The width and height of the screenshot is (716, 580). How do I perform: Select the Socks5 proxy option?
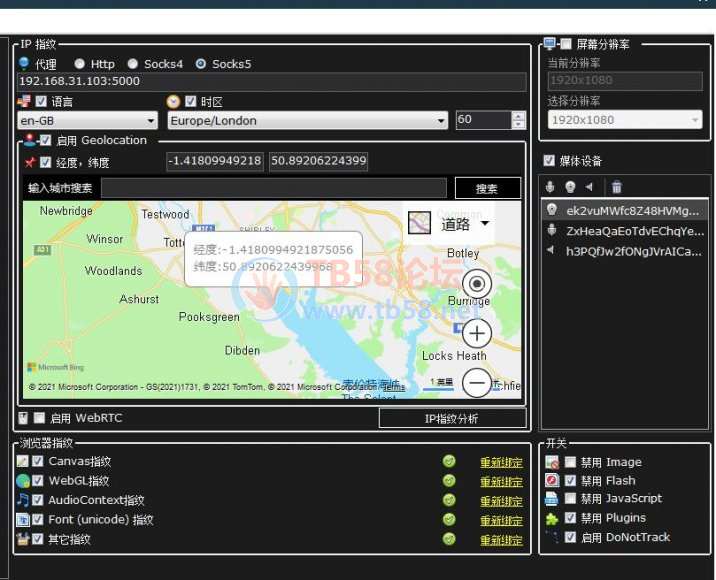(200, 63)
